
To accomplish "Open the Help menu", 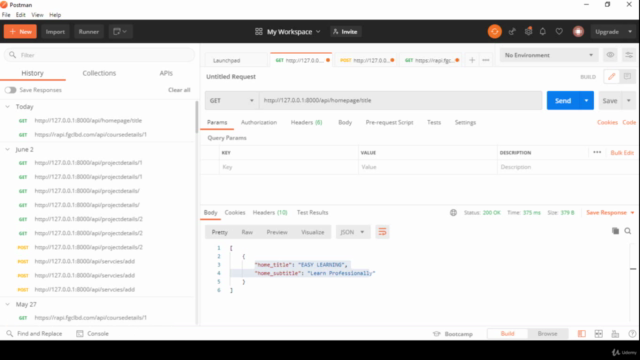I will (x=55, y=15).
